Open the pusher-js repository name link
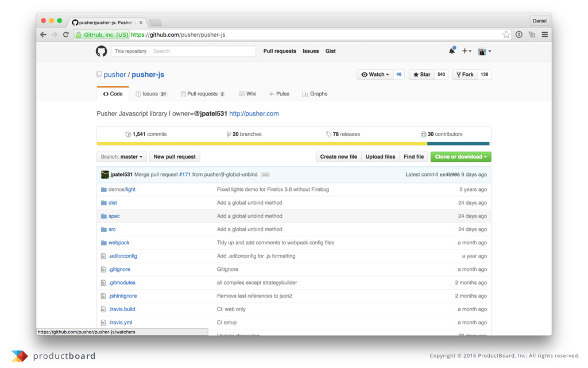The height and width of the screenshot is (368, 588). (x=148, y=75)
